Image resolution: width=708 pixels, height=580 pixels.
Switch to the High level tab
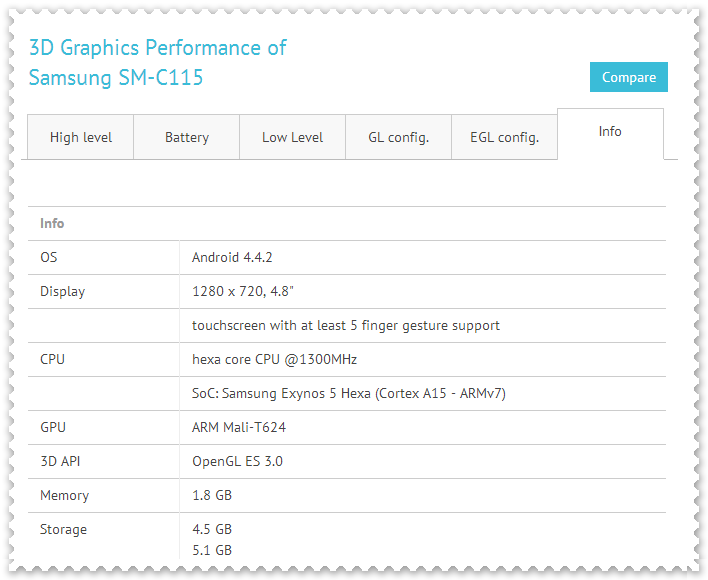81,137
